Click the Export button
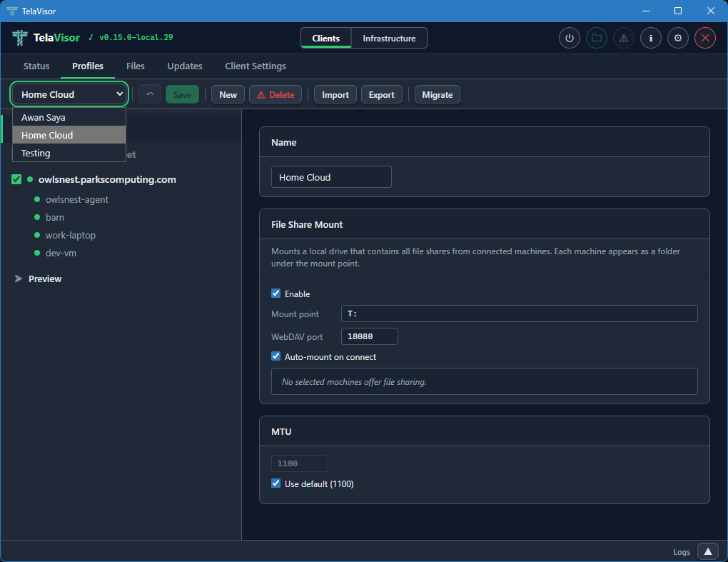This screenshot has height=562, width=728. tap(382, 94)
